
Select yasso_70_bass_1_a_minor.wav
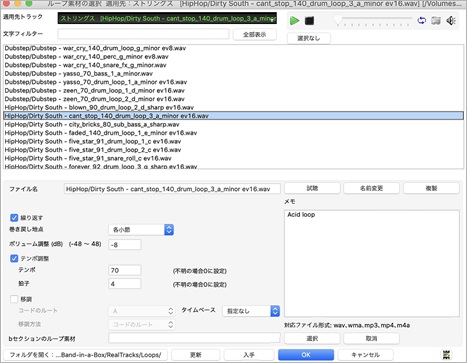point(233,73)
